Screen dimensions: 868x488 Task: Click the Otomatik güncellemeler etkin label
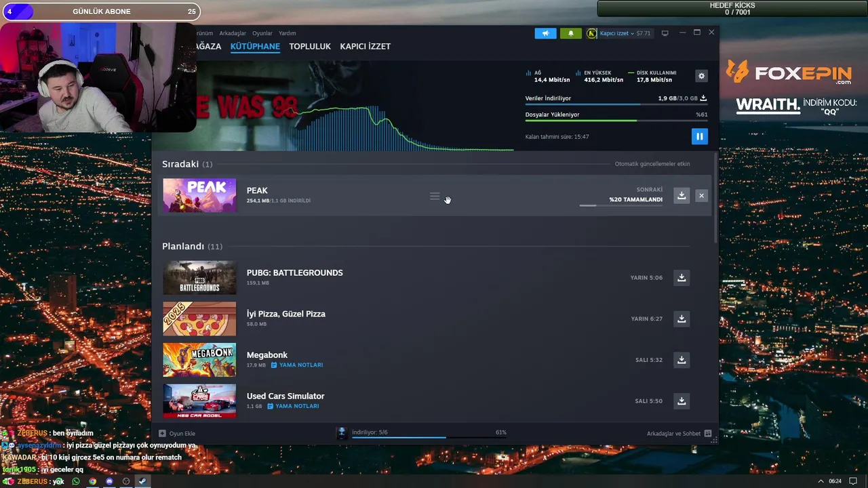tap(652, 164)
